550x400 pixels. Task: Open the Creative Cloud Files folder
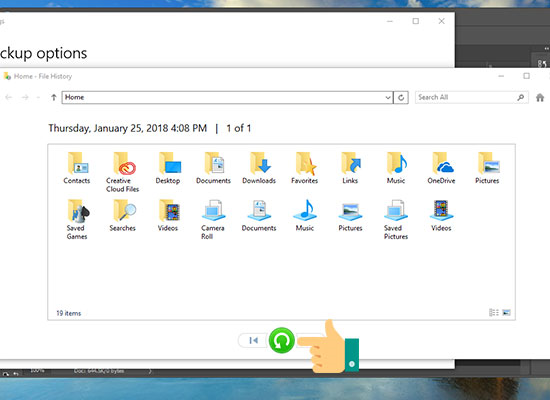pos(122,172)
